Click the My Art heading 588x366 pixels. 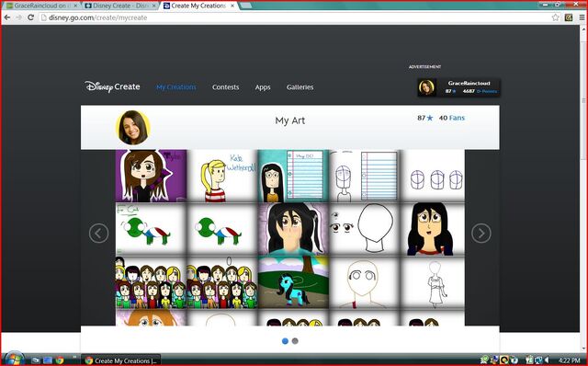coord(290,120)
